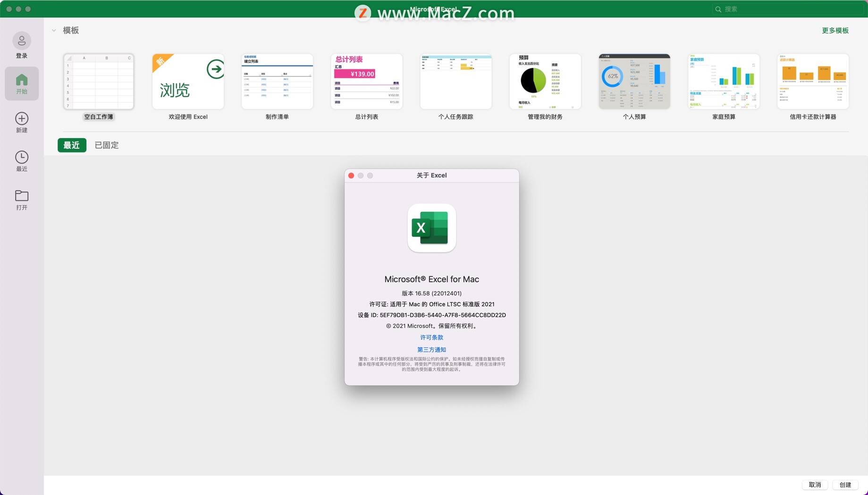The image size is (868, 495).
Task: Choose the 家庭预算 template
Action: [x=724, y=81]
